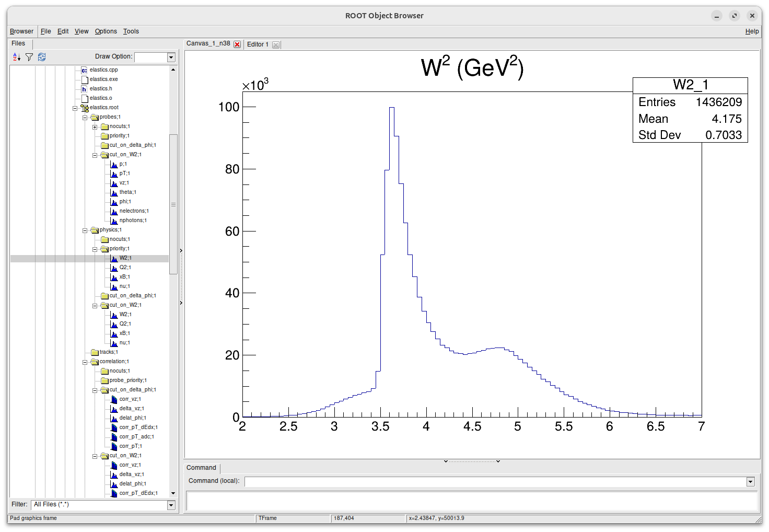Viewport: 769px width, 532px height.
Task: Collapse priority;1 folder under physics
Action: pyautogui.click(x=95, y=249)
